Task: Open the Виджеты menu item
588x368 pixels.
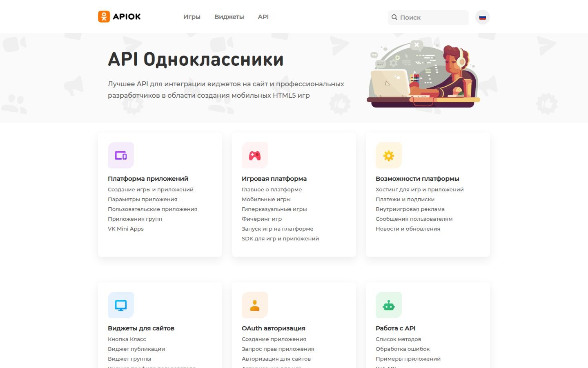Action: (229, 17)
